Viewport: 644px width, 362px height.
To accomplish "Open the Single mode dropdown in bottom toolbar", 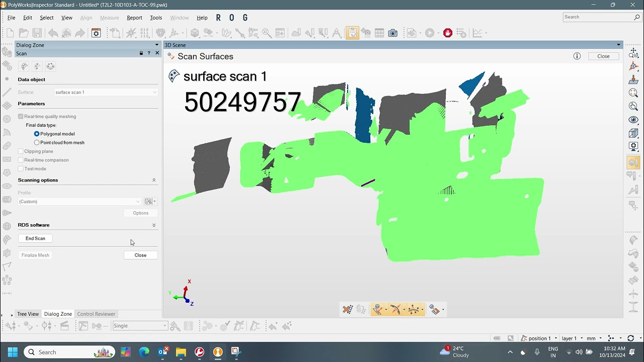I will tap(140, 326).
